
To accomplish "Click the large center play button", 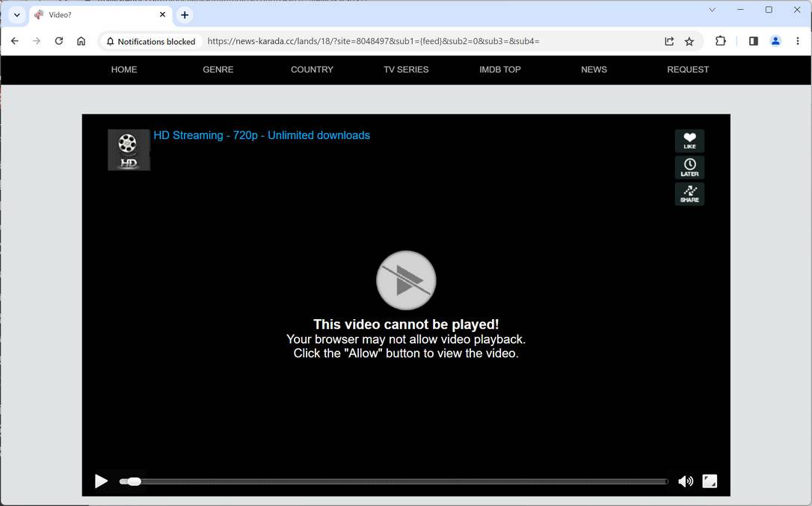I will tap(406, 280).
